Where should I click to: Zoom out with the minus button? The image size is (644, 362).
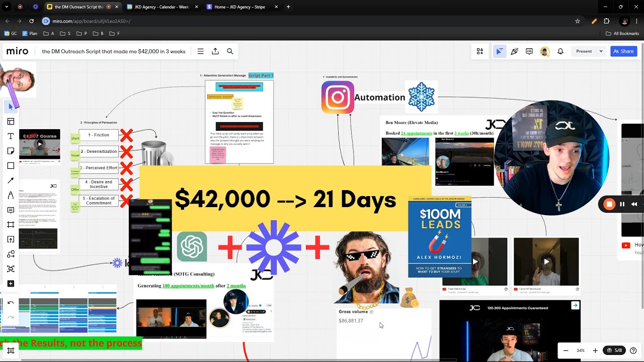click(x=566, y=350)
